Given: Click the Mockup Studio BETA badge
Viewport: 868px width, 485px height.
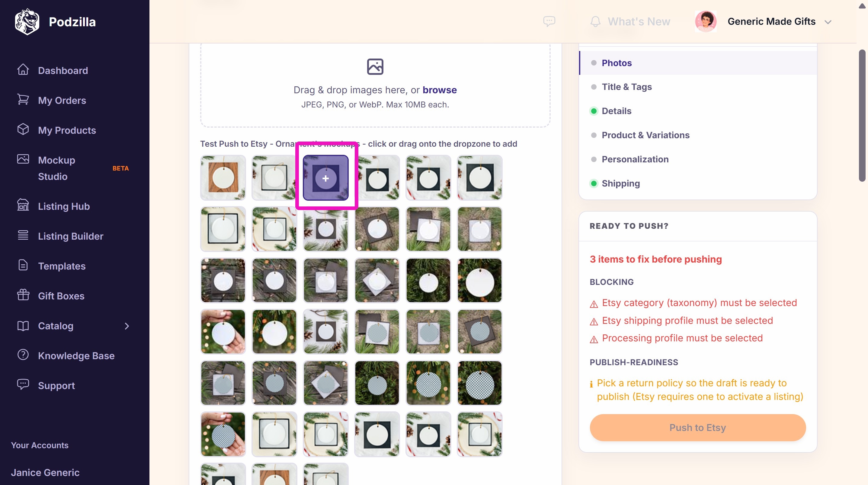Looking at the screenshot, I should point(121,168).
